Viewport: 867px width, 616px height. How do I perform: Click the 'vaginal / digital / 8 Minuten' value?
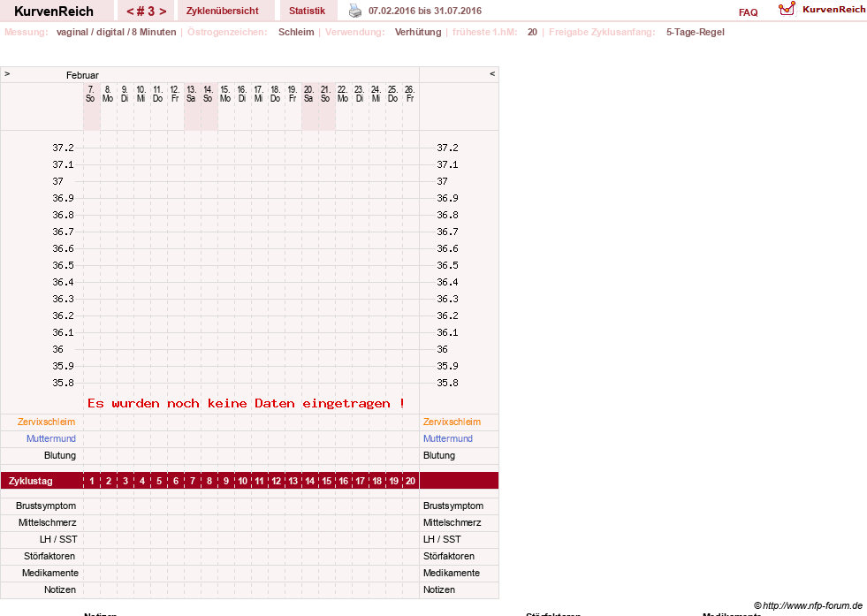pos(116,32)
